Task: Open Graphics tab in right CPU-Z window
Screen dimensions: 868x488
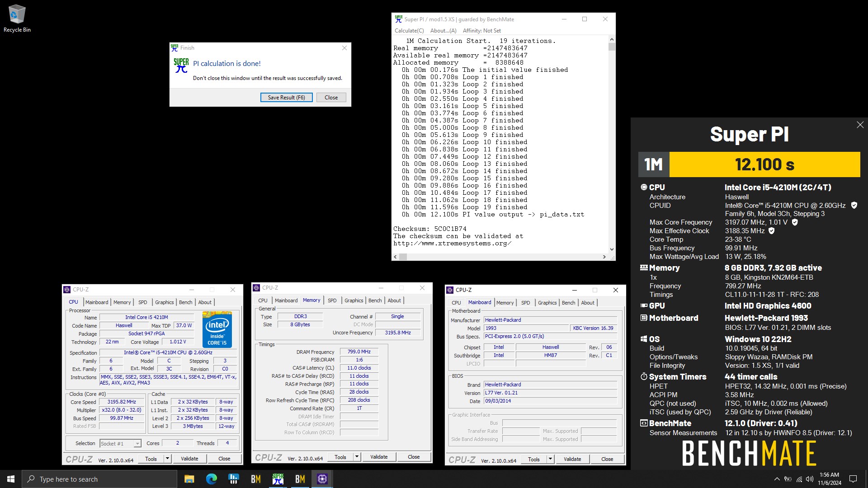Action: coord(547,303)
